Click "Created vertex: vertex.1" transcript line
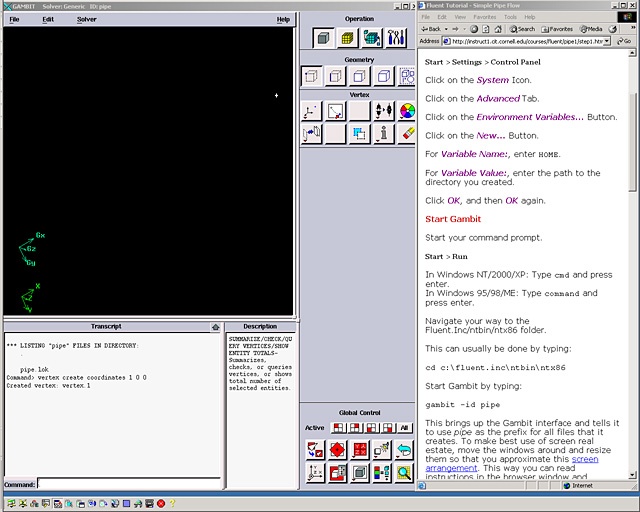Viewport: 640px width, 512px height. [48, 385]
